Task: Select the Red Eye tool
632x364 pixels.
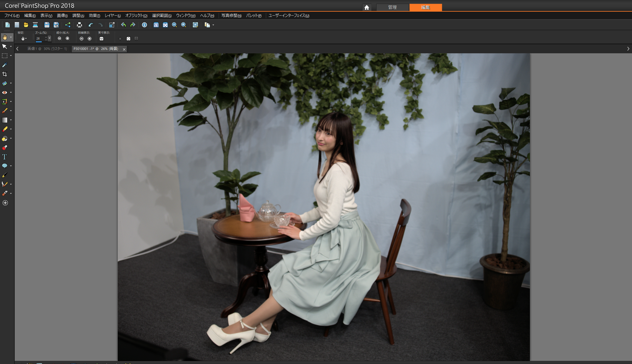Action: pyautogui.click(x=5, y=92)
